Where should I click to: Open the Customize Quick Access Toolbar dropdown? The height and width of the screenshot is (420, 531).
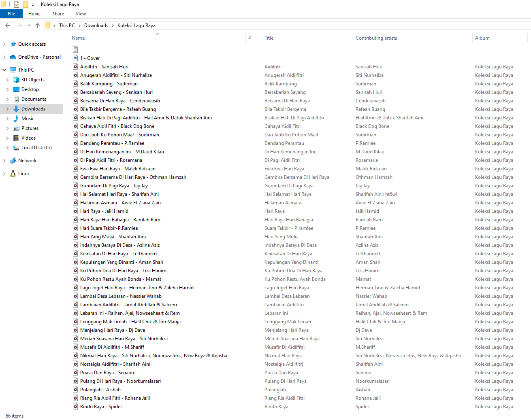(33, 5)
